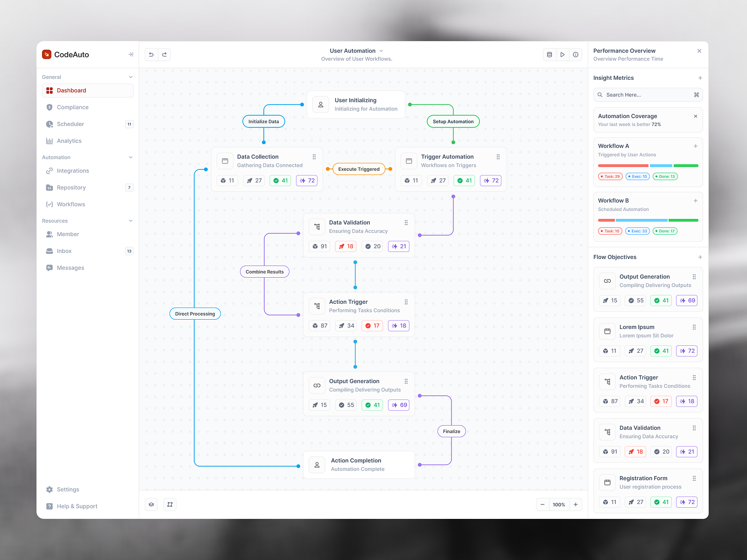Dismiss the Automation Coverage card
The image size is (747, 560).
[x=695, y=116]
